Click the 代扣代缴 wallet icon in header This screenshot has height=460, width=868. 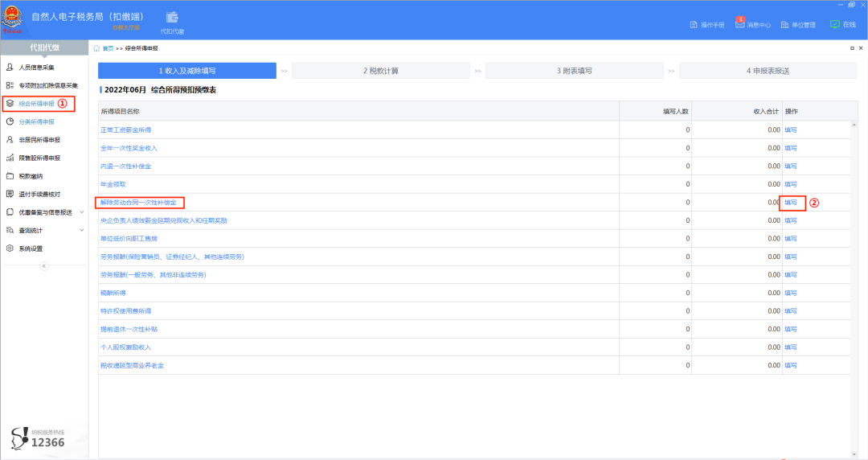[172, 18]
